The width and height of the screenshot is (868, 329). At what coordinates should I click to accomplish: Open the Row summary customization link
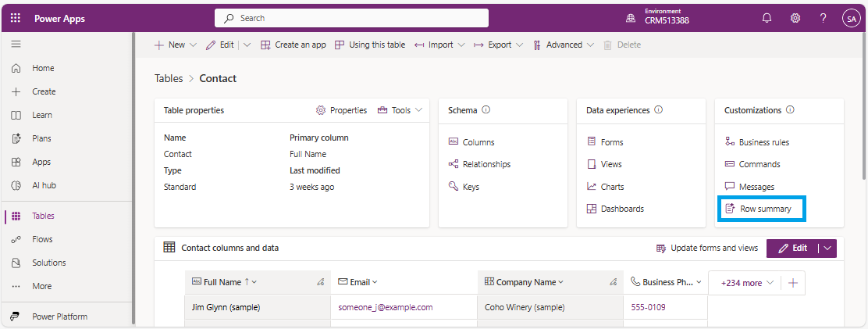click(x=764, y=209)
